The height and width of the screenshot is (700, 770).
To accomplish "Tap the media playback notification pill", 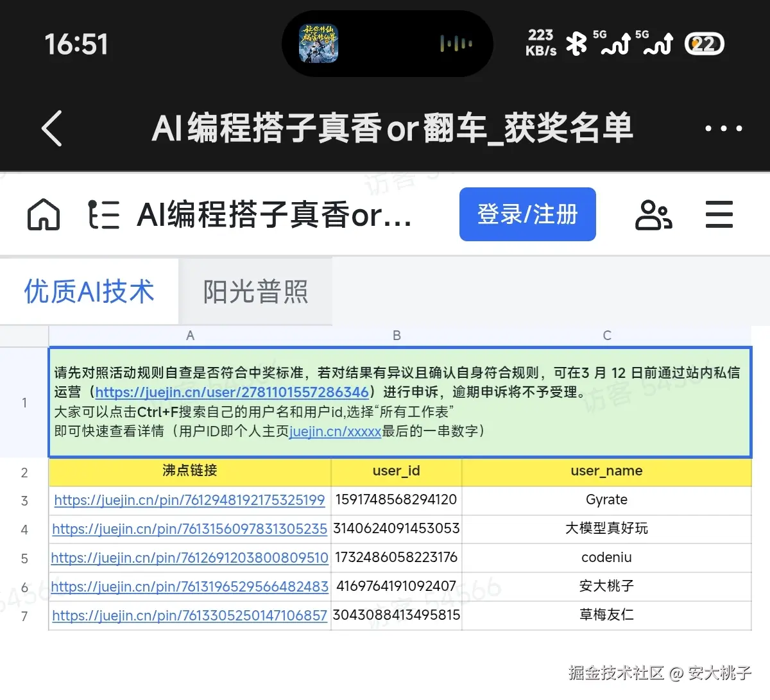I will [x=387, y=43].
